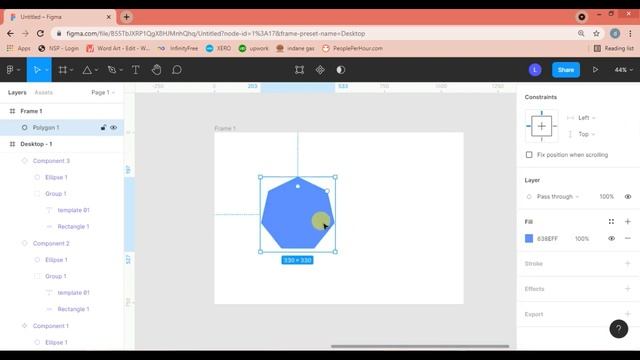Viewport: 640px width, 360px height.
Task: Reload the browser page
Action: pos(40,33)
